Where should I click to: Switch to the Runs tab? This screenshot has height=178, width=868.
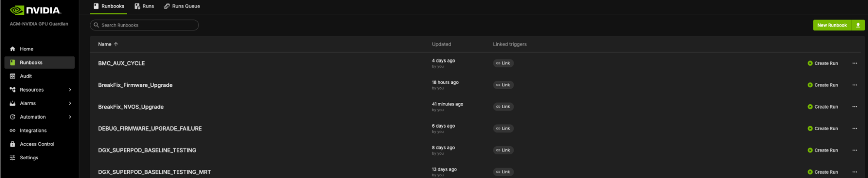144,6
